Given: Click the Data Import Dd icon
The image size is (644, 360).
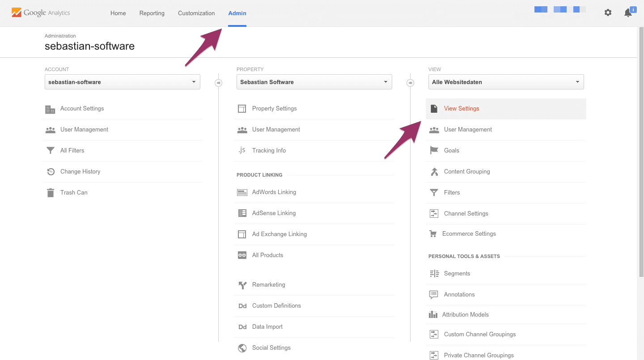Looking at the screenshot, I should coord(242,327).
